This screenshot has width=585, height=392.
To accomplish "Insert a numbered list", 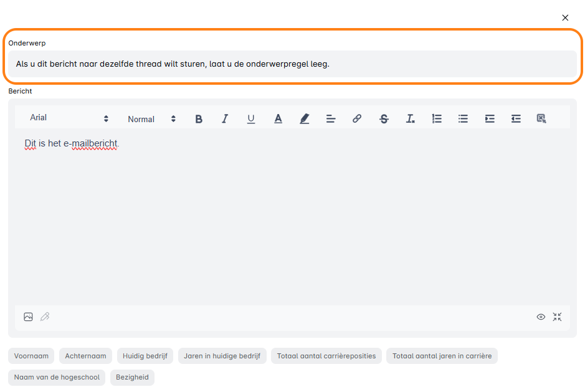I will coord(437,118).
